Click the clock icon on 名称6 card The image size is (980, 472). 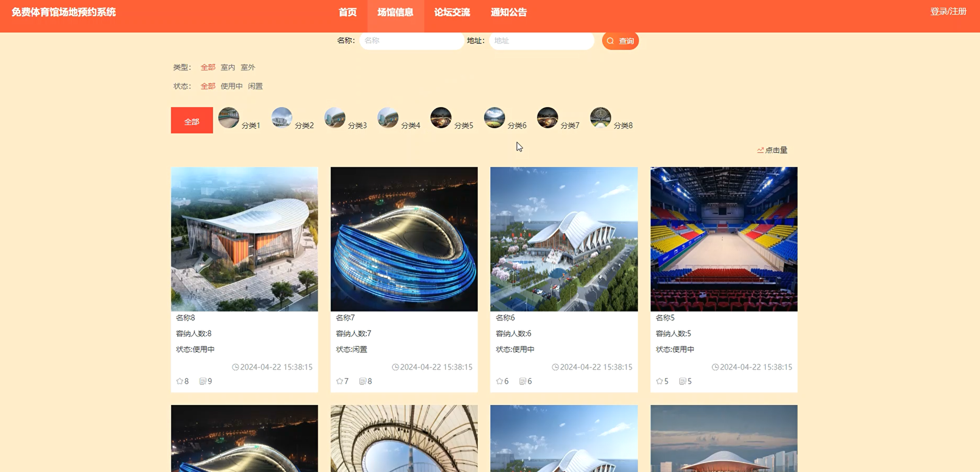click(556, 367)
